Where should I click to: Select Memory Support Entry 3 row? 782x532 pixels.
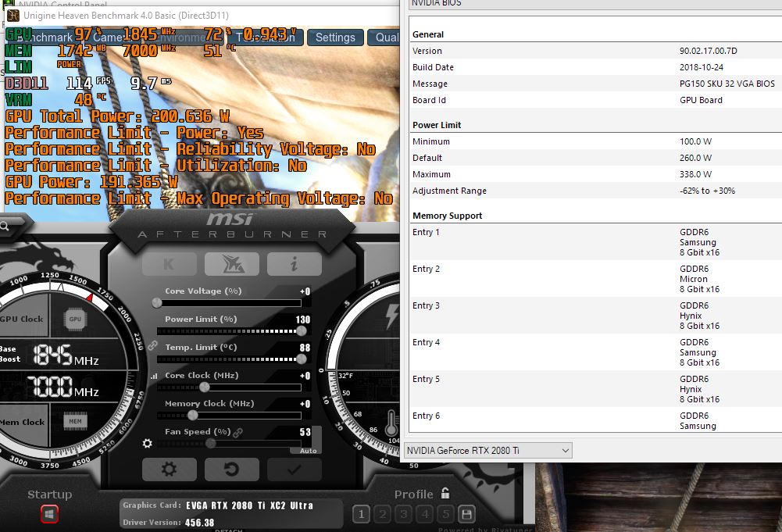point(595,316)
